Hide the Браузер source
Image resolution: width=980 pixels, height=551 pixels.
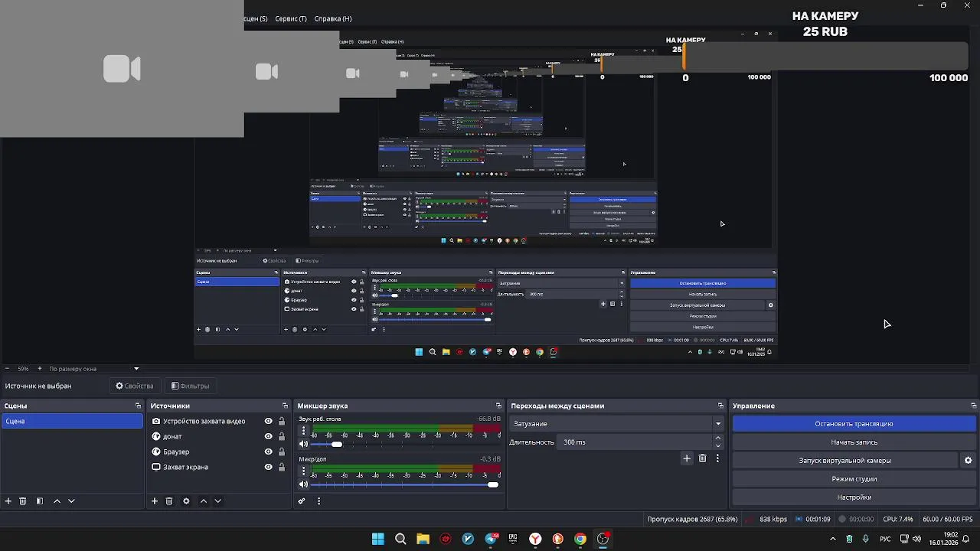[x=268, y=452]
